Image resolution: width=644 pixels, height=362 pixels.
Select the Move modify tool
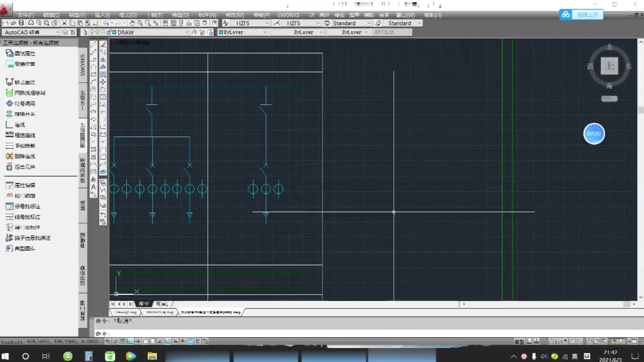(103, 82)
